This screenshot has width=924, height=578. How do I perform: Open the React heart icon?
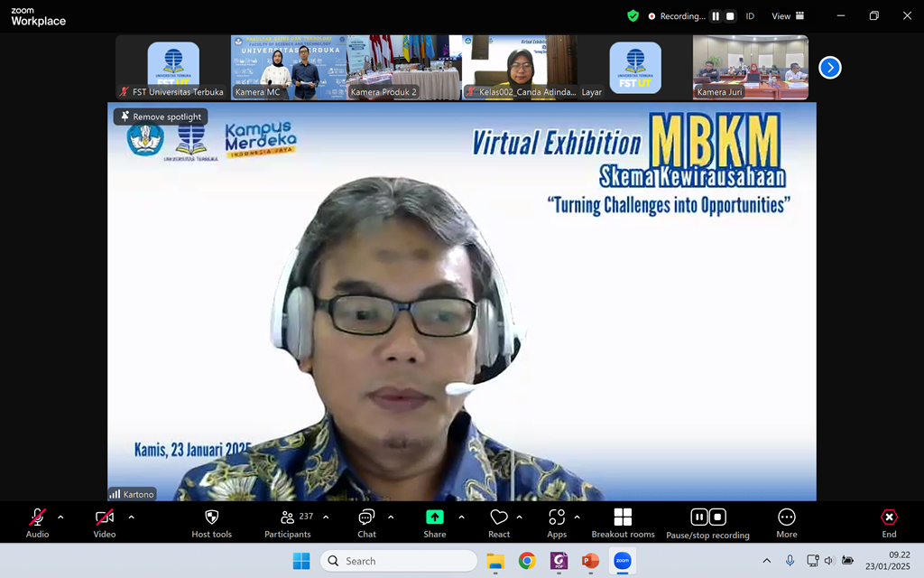pyautogui.click(x=499, y=517)
